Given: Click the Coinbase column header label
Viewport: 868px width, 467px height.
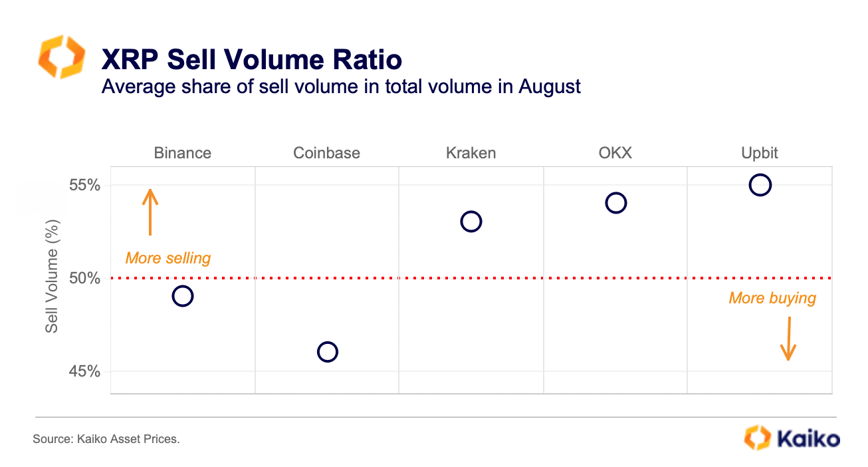Looking at the screenshot, I should [327, 153].
